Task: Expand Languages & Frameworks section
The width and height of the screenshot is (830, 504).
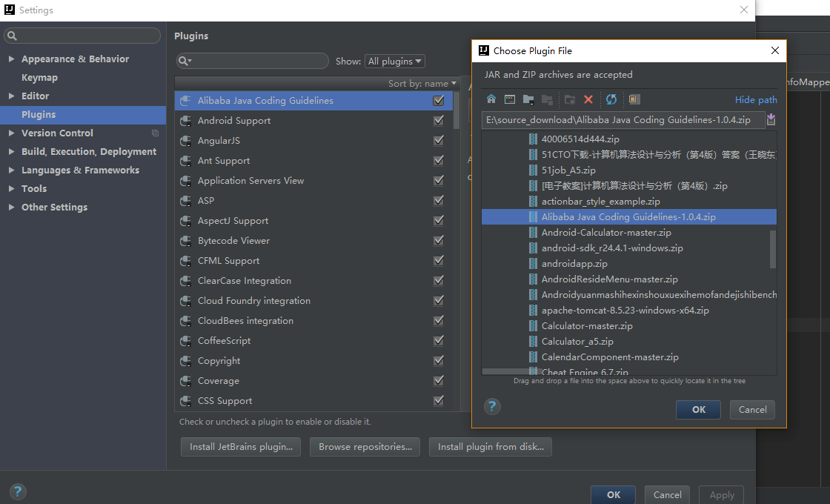Action: coord(11,170)
